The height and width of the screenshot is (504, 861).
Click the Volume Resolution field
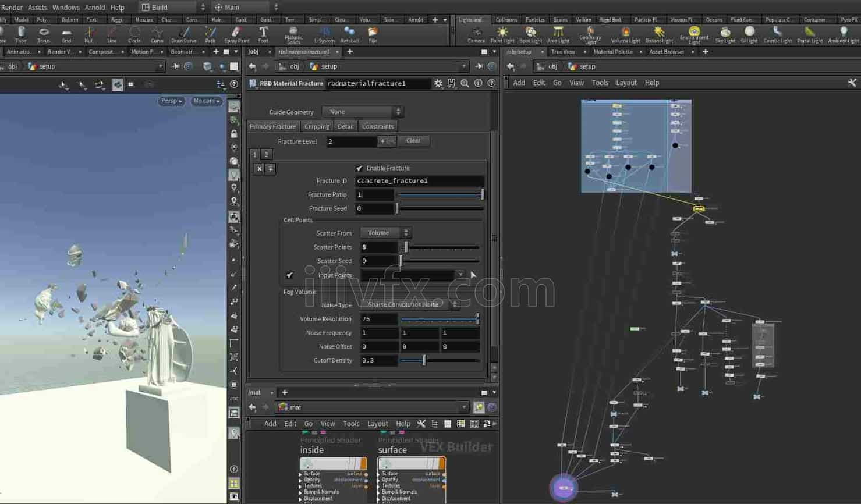pos(379,319)
